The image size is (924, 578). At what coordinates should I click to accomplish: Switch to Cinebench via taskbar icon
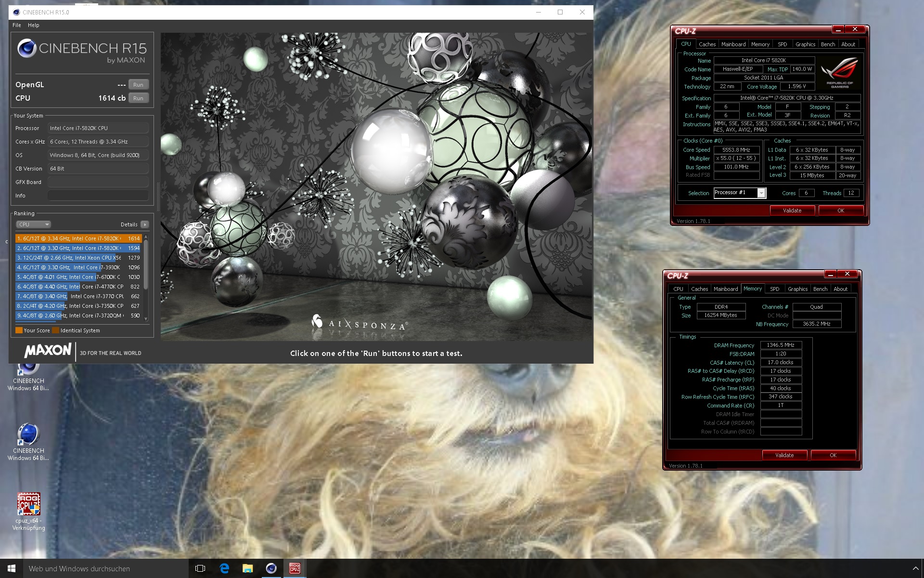[271, 568]
